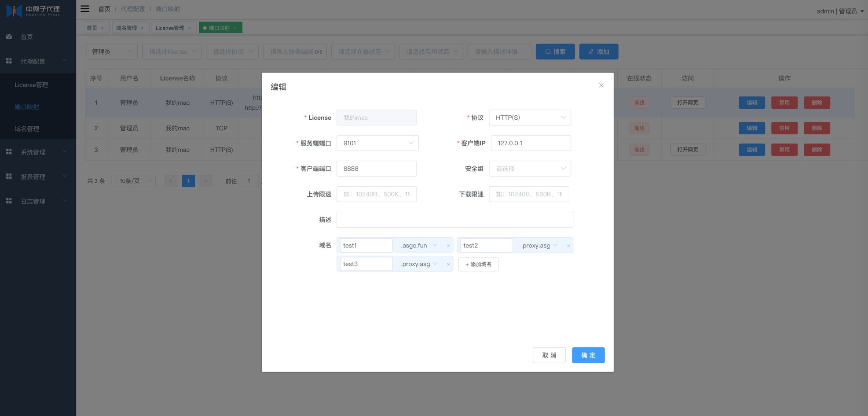This screenshot has width=868, height=416.
Task: Remove the test1 domain entry
Action: click(448, 246)
